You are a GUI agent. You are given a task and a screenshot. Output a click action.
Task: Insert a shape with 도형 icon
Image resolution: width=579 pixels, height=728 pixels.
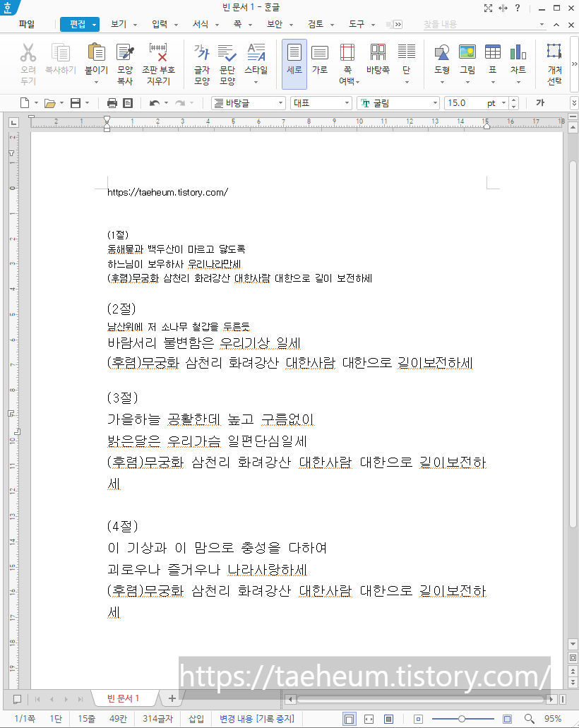441,52
